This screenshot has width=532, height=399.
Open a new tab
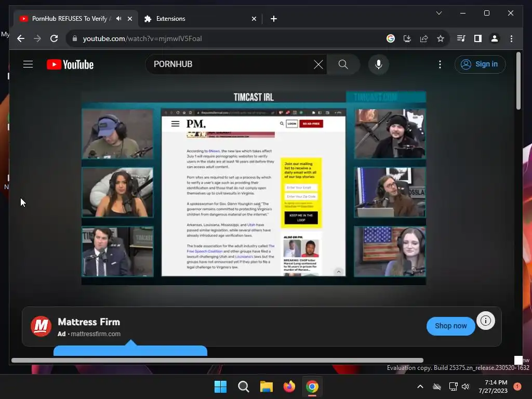(274, 19)
